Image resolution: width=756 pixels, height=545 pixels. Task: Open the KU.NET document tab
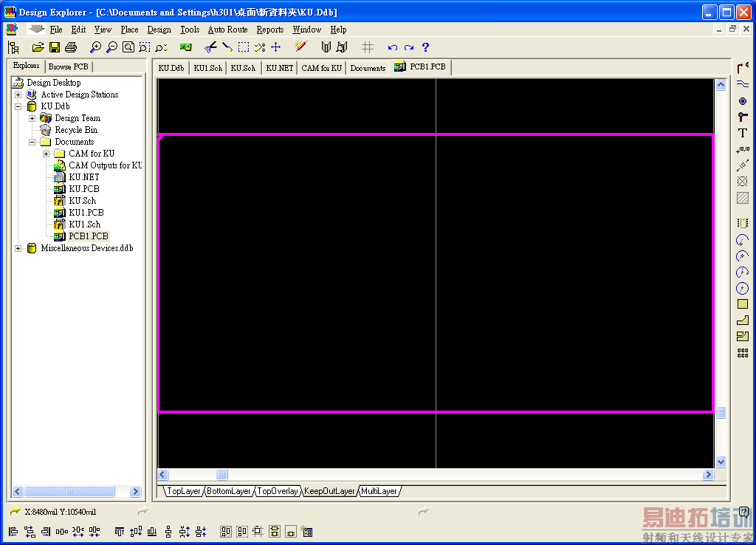pyautogui.click(x=280, y=68)
